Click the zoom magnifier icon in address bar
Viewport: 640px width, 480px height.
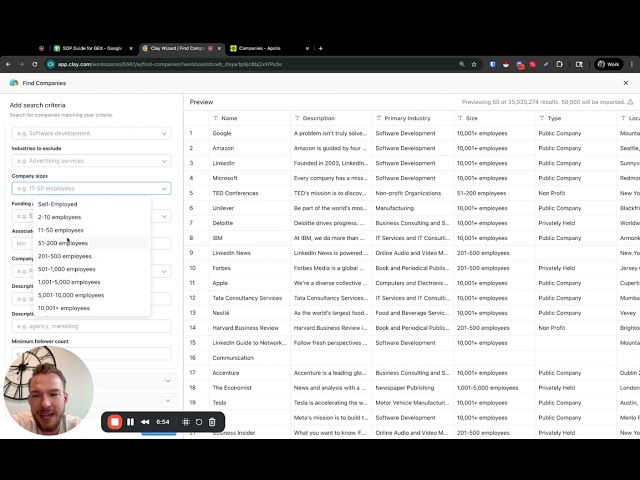click(x=462, y=64)
